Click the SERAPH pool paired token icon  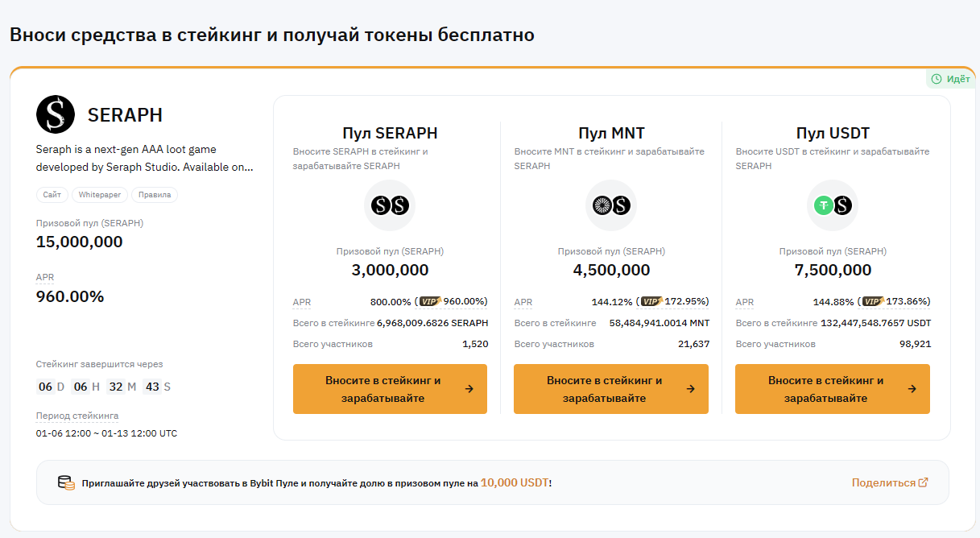click(390, 205)
